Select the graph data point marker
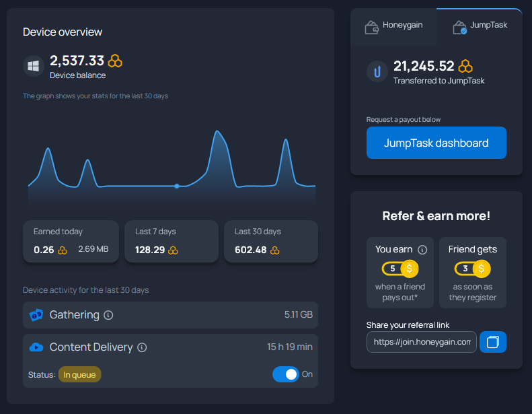Screen dimensions: 532x414 click(177, 186)
